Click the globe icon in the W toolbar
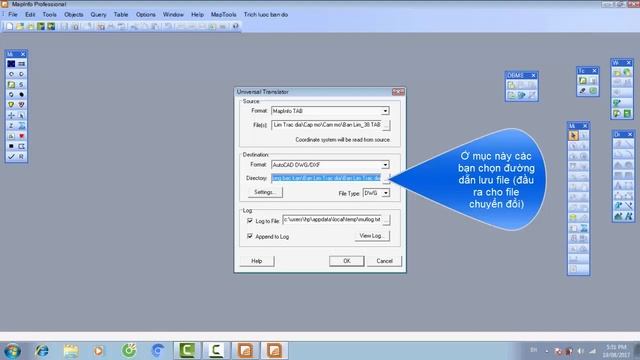 point(627,73)
